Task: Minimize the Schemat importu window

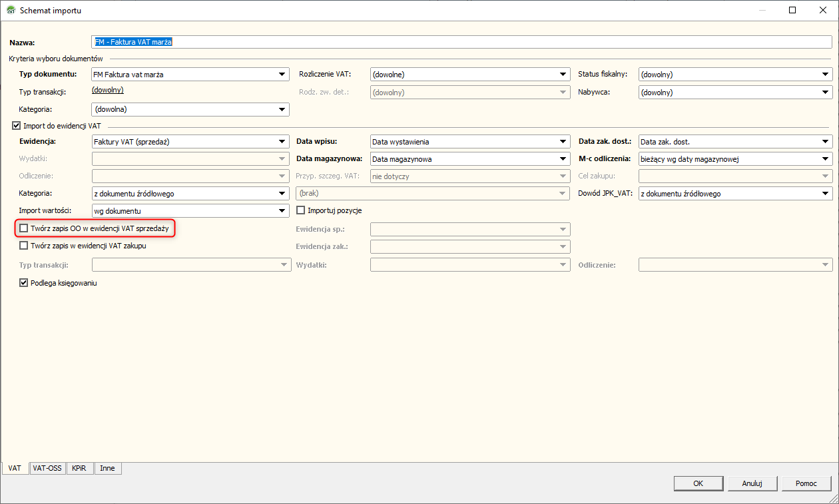Action: [x=762, y=11]
